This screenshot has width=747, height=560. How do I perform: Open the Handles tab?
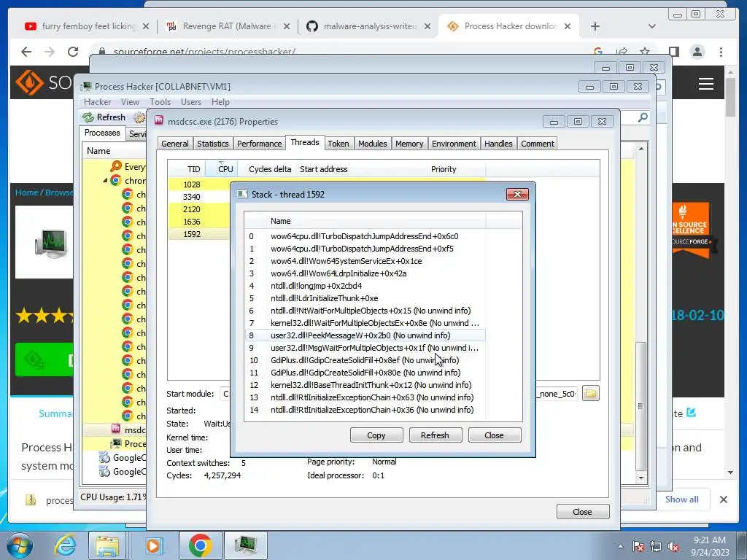(498, 144)
